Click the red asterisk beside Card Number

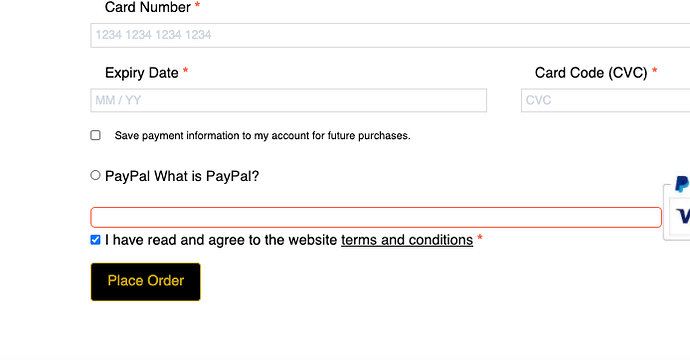pos(198,5)
